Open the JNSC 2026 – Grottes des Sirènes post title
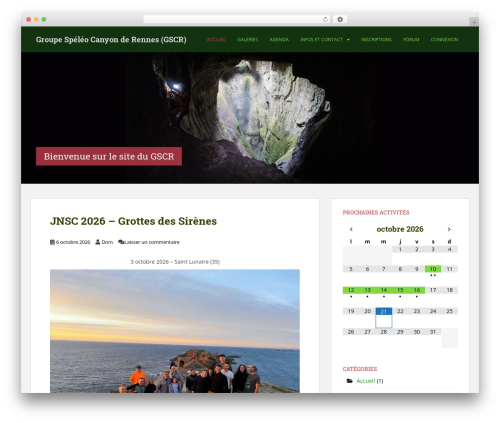This screenshot has width=500, height=423. (133, 221)
